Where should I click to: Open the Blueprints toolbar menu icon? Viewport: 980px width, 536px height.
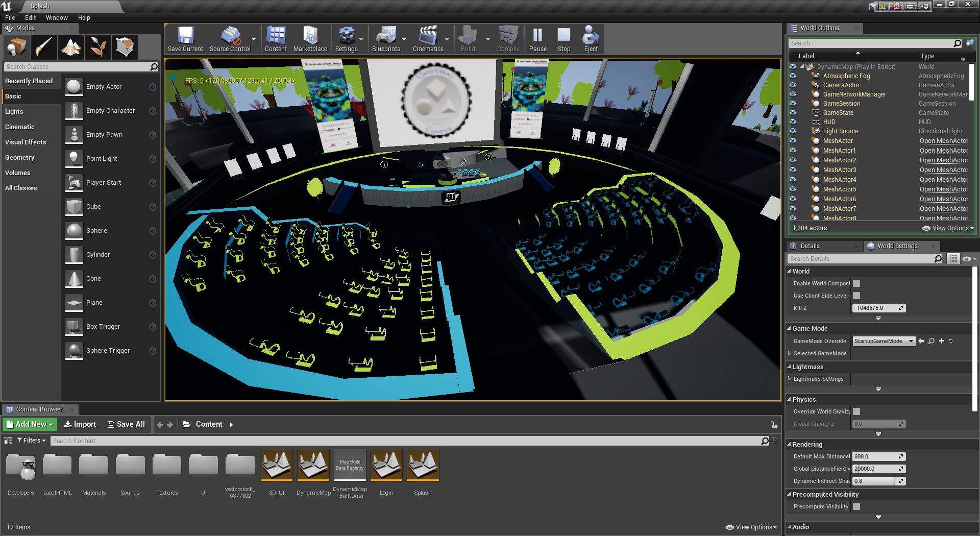386,39
